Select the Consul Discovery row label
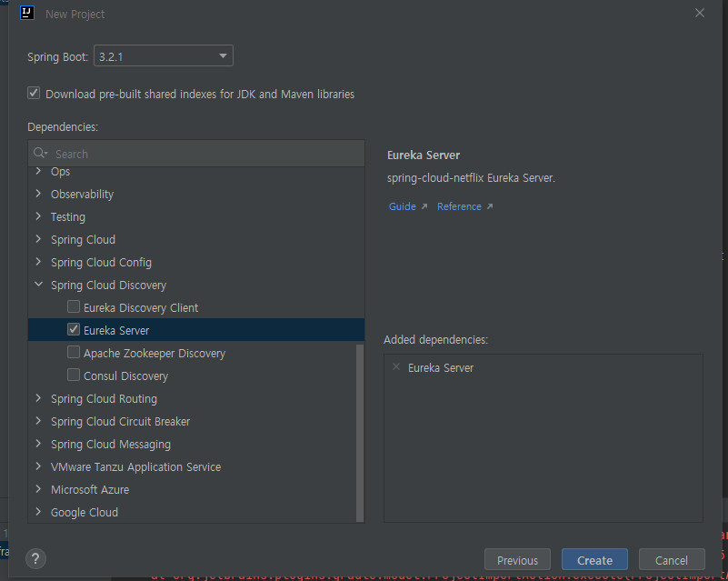Viewport: 728px width, 581px height. coord(125,376)
